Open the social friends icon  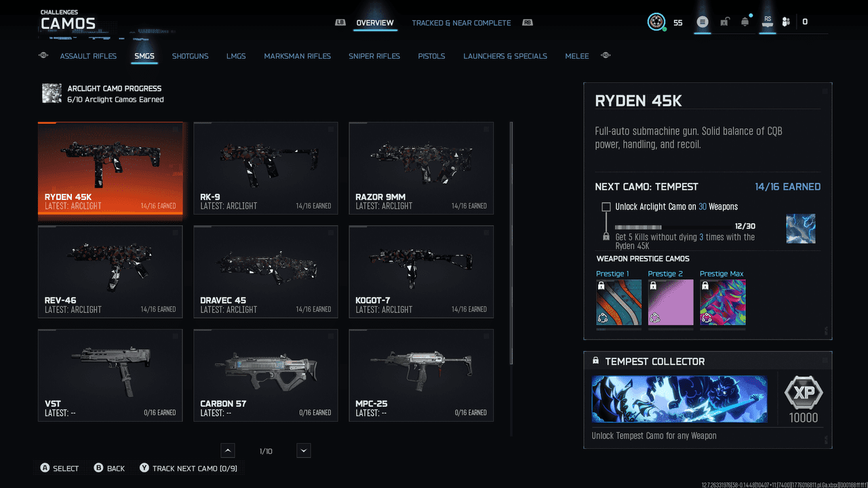[786, 22]
